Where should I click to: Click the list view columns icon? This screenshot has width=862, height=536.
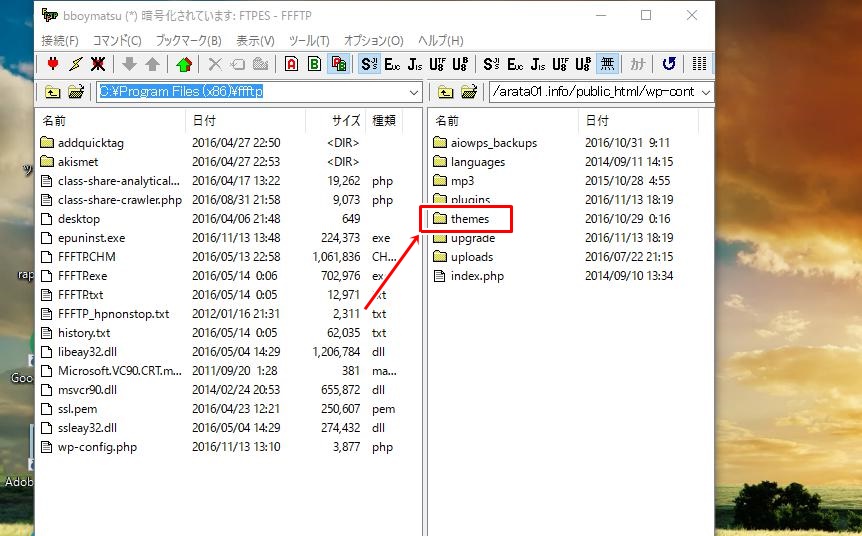(699, 64)
